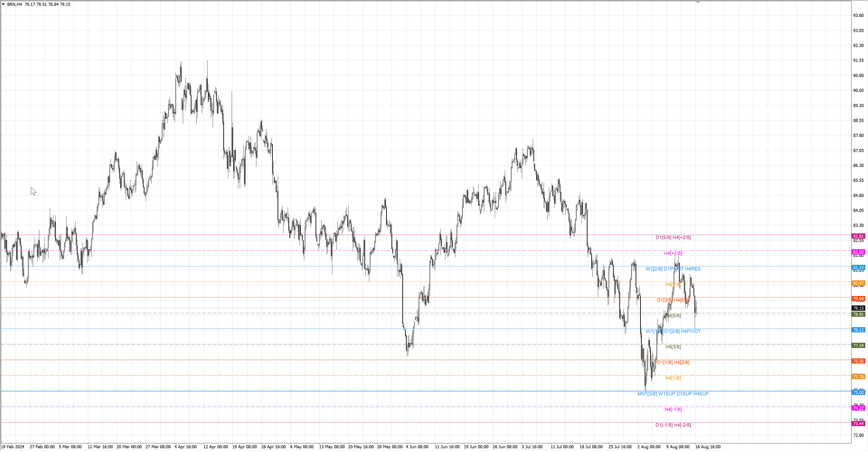Select the 'H4[-1/8]' level label
This screenshot has width=868, height=451.
(x=673, y=409)
